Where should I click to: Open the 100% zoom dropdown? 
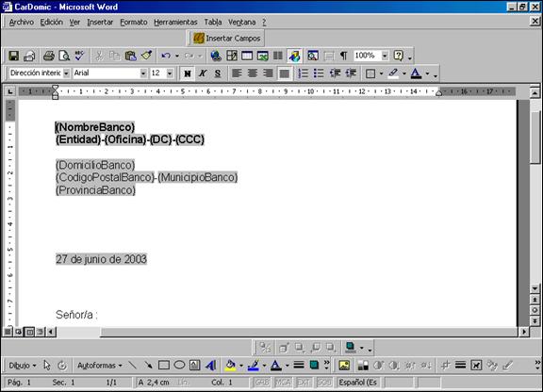385,56
